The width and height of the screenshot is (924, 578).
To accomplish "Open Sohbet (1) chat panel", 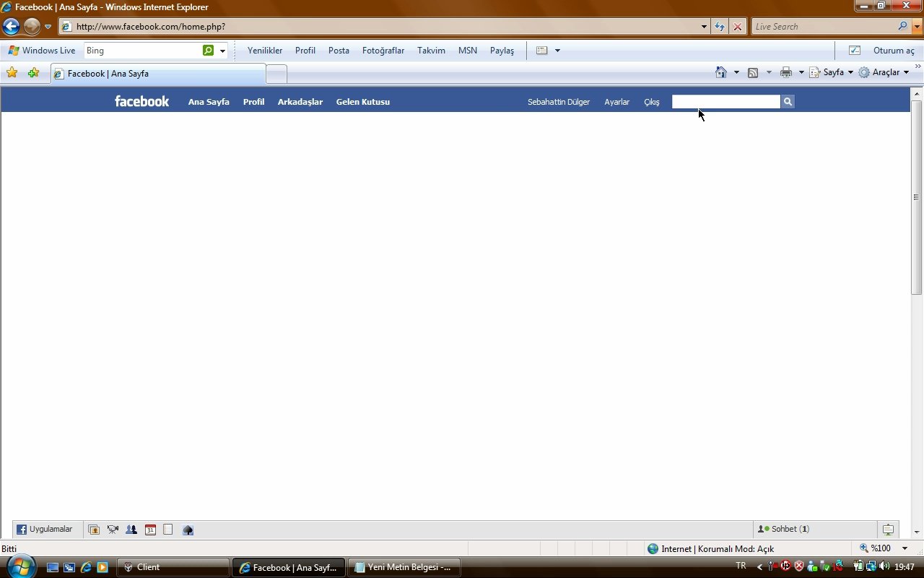I will click(815, 530).
